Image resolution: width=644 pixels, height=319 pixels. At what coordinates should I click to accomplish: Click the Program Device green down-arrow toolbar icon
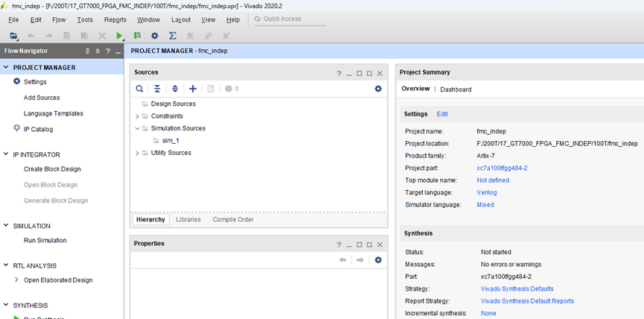pos(137,36)
